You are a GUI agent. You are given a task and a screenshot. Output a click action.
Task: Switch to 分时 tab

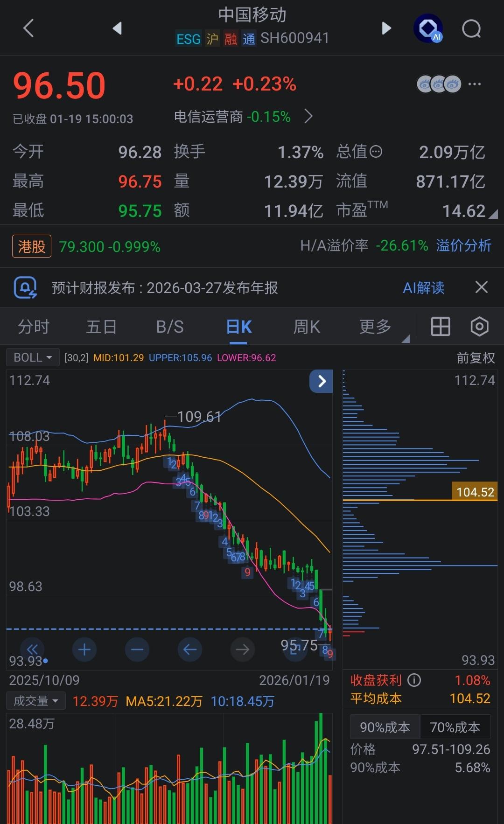point(34,327)
